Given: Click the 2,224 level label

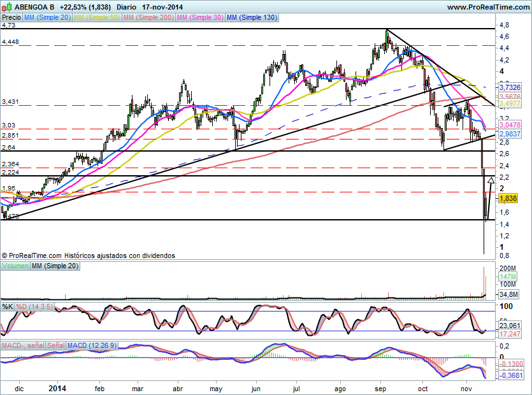Looking at the screenshot, I should point(10,173).
